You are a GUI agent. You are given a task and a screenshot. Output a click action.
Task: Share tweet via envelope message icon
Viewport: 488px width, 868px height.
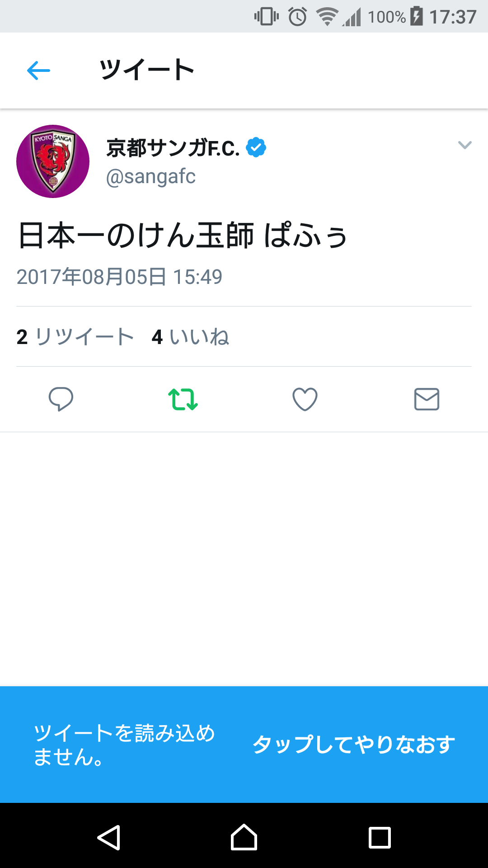(427, 399)
